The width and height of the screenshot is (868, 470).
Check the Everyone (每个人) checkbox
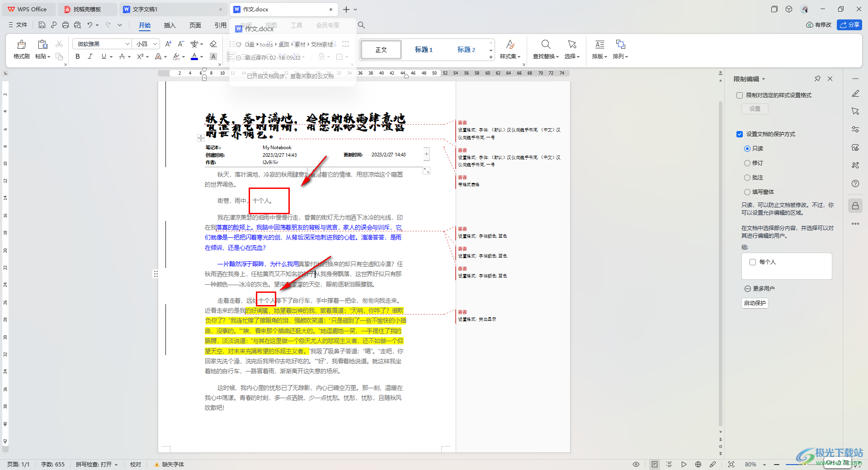pyautogui.click(x=753, y=262)
